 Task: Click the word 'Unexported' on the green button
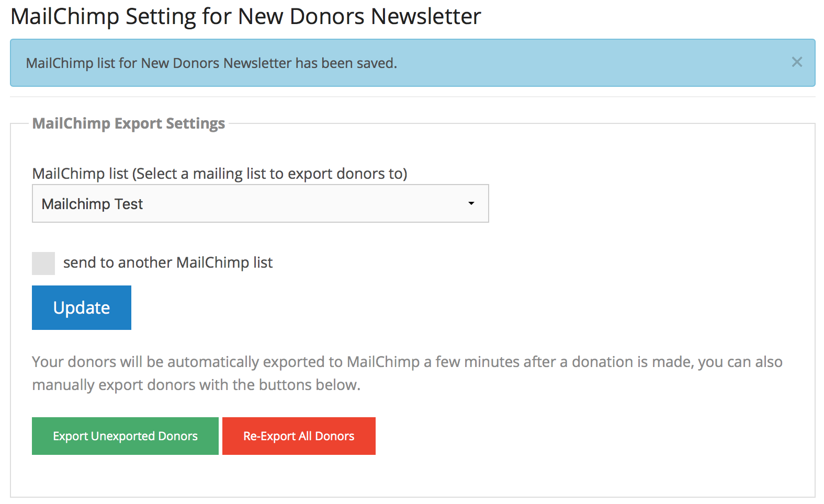123,436
